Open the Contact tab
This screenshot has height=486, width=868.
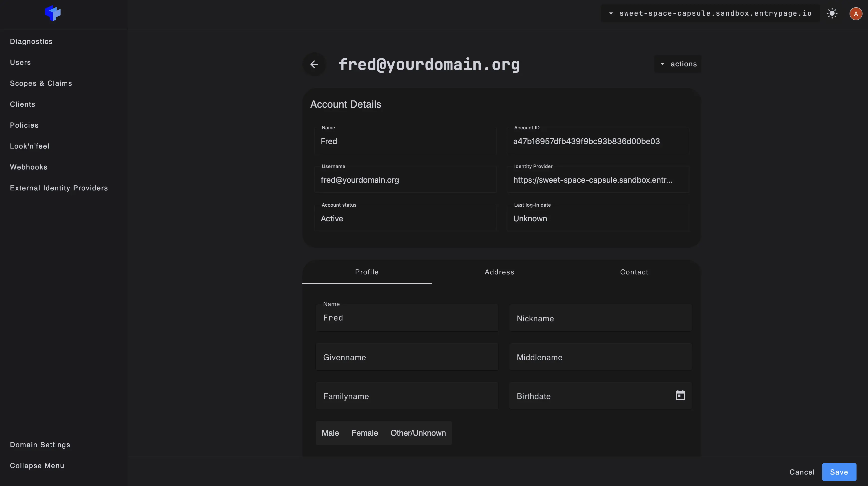634,272
